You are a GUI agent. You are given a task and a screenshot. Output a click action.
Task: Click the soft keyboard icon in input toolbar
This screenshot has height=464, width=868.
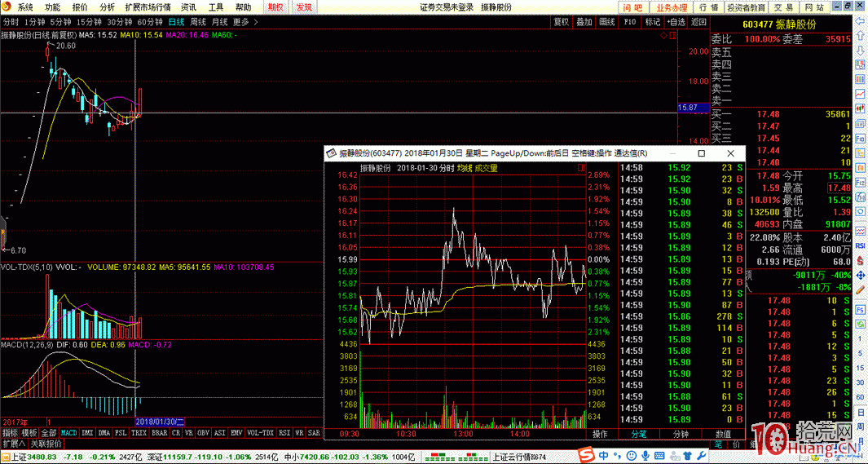659,456
